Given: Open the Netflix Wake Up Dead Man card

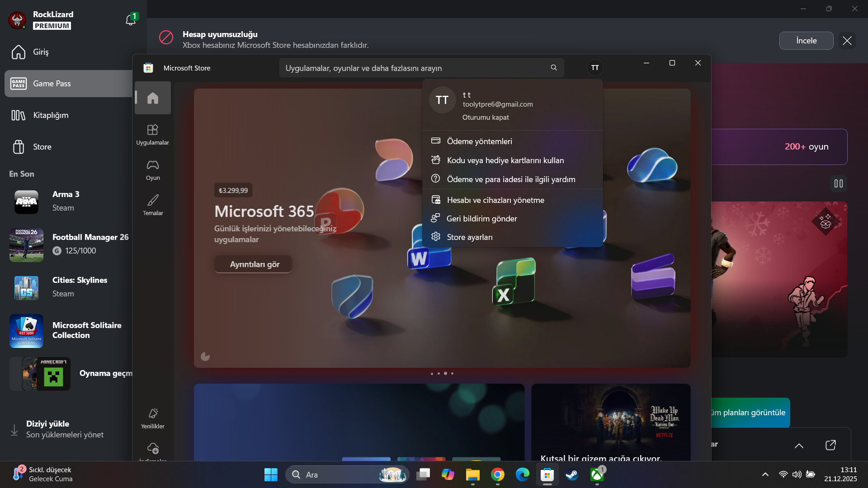Looking at the screenshot, I should (x=611, y=422).
